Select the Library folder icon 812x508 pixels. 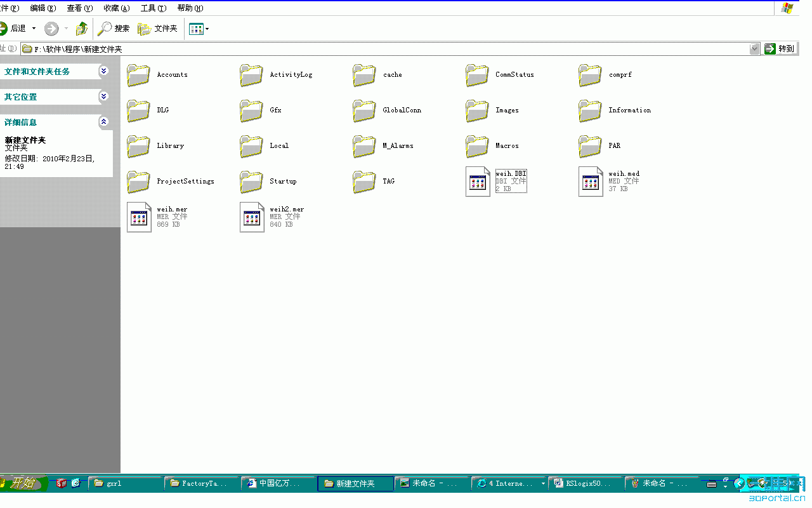click(x=139, y=146)
